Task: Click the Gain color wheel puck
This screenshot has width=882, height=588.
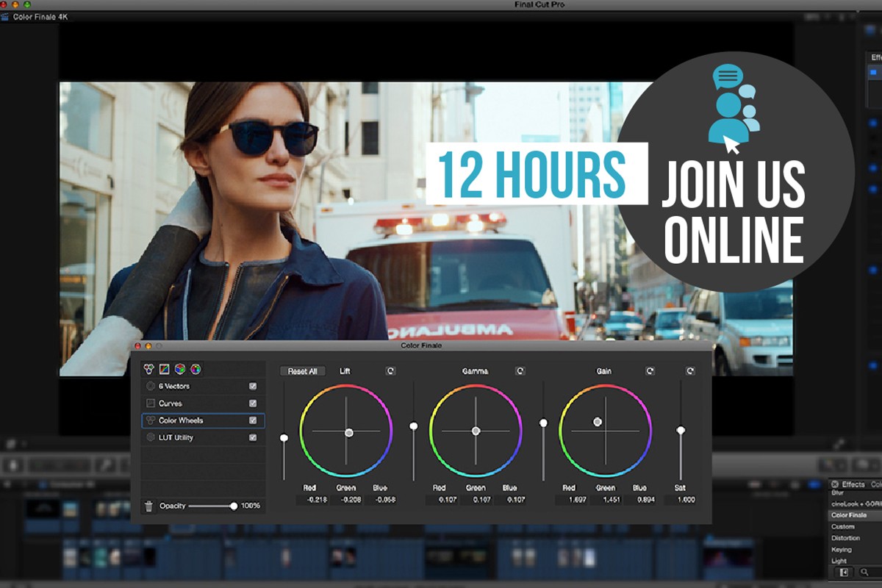Action: click(598, 422)
